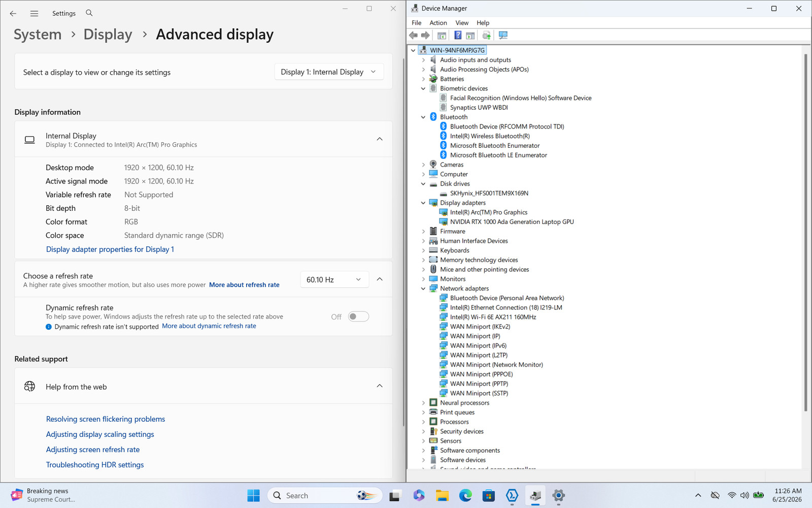Collapse Network adapters tree node
Screen dimensions: 812x508
423,289
